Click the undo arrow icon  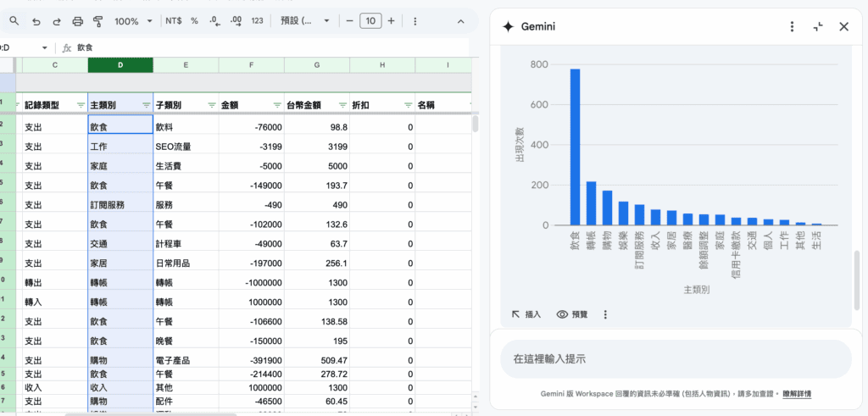pyautogui.click(x=36, y=21)
